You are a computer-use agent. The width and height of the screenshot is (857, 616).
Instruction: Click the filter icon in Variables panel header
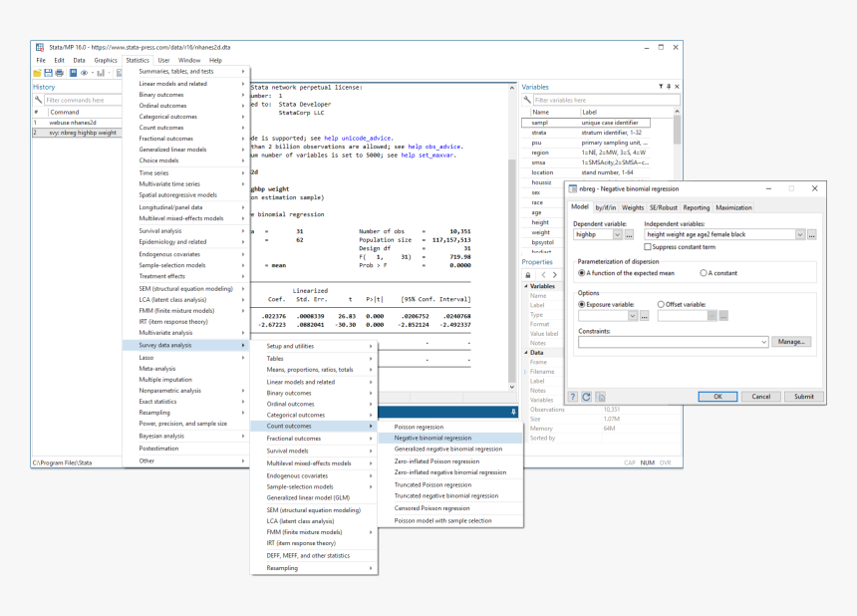click(x=660, y=87)
